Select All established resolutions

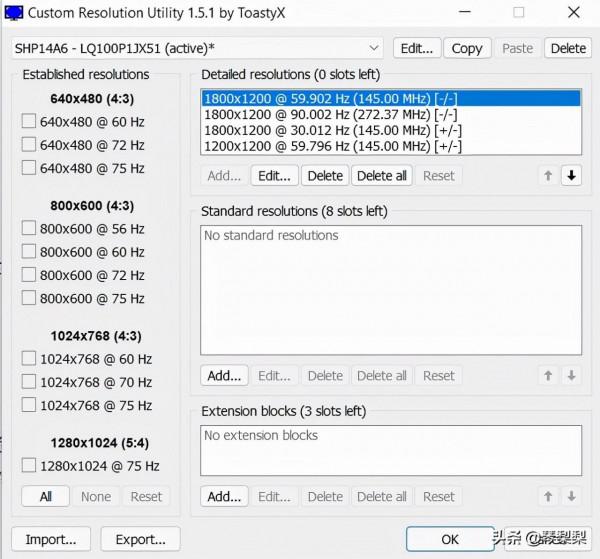pos(46,496)
